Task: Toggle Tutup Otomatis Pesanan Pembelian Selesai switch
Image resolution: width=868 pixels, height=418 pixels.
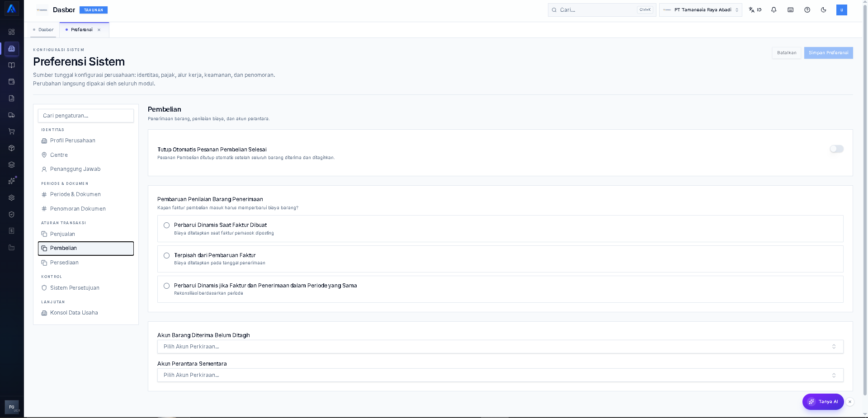Action: click(x=836, y=149)
